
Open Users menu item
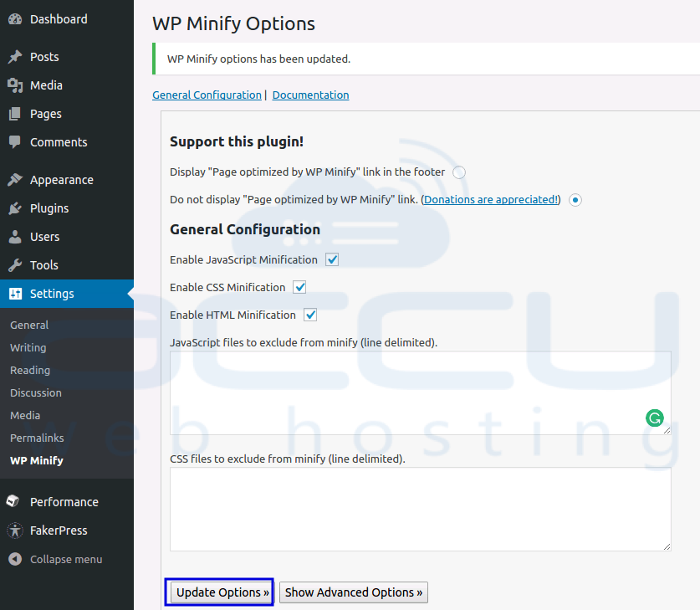[x=67, y=237]
